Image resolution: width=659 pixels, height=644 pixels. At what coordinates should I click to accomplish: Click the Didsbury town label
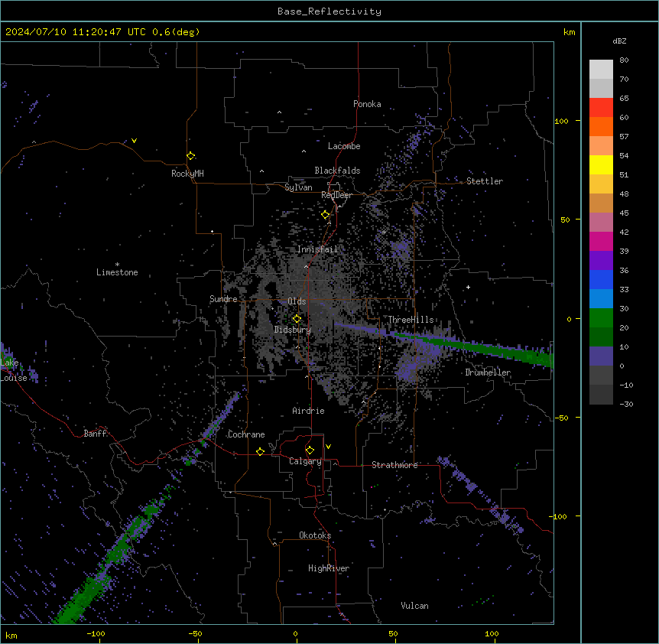coord(292,330)
